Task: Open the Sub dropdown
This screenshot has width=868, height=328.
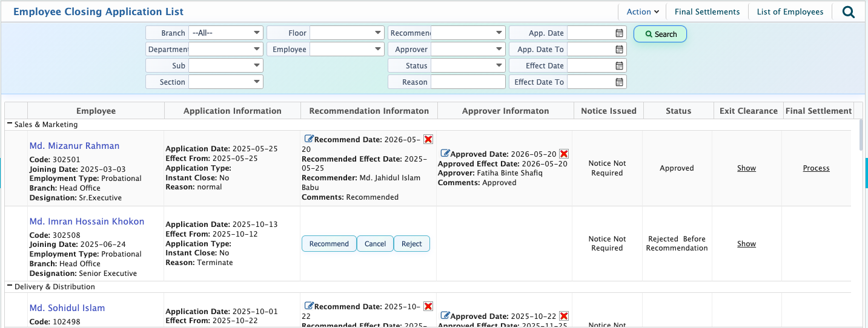Action: [226, 65]
